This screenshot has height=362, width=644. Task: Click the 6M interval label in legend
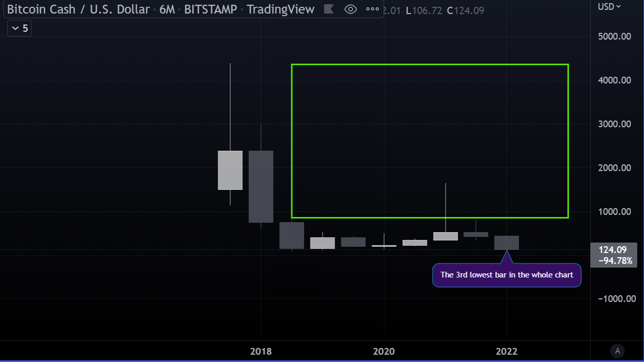pyautogui.click(x=167, y=9)
